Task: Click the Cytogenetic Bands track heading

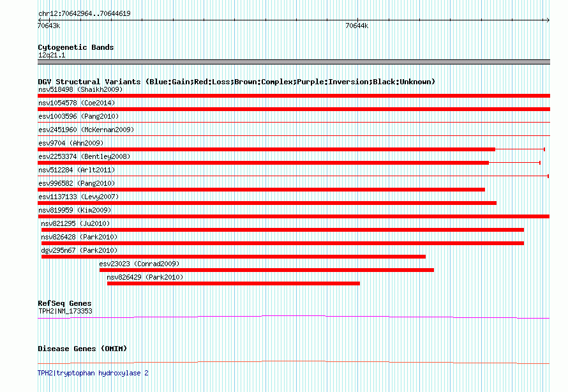Action: coord(76,47)
